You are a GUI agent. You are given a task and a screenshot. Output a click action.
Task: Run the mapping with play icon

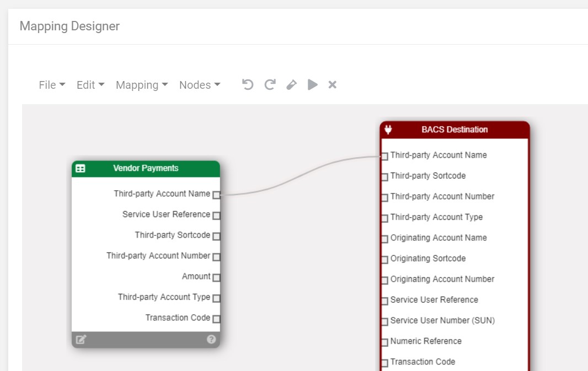point(312,85)
